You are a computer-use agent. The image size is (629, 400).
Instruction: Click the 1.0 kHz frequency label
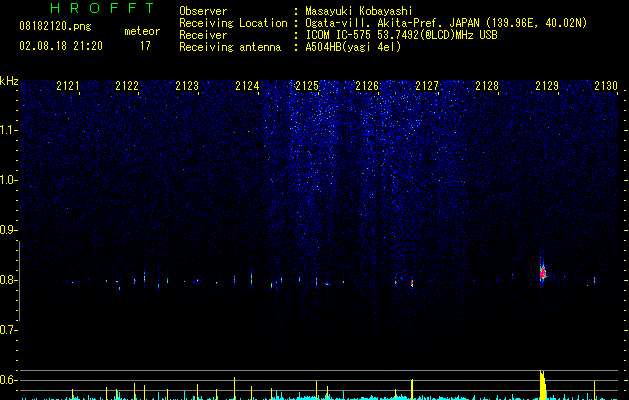point(8,180)
